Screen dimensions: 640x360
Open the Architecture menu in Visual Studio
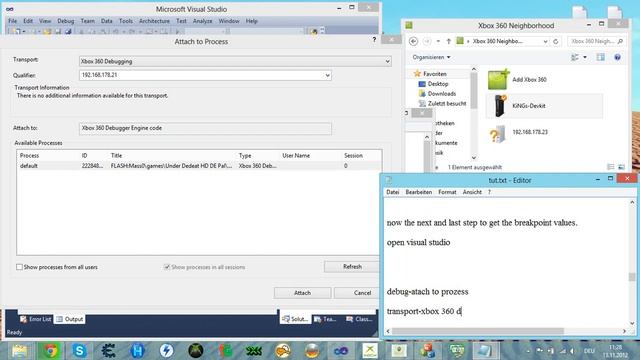tap(154, 21)
